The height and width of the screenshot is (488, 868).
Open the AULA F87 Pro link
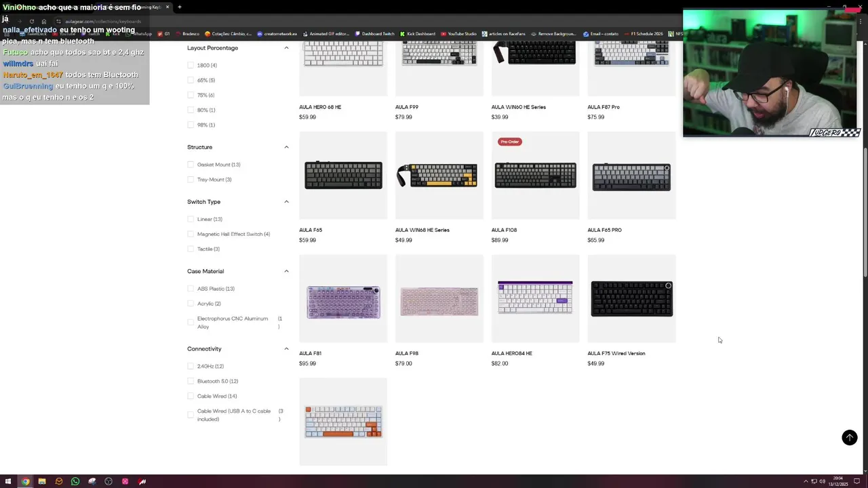coord(604,107)
